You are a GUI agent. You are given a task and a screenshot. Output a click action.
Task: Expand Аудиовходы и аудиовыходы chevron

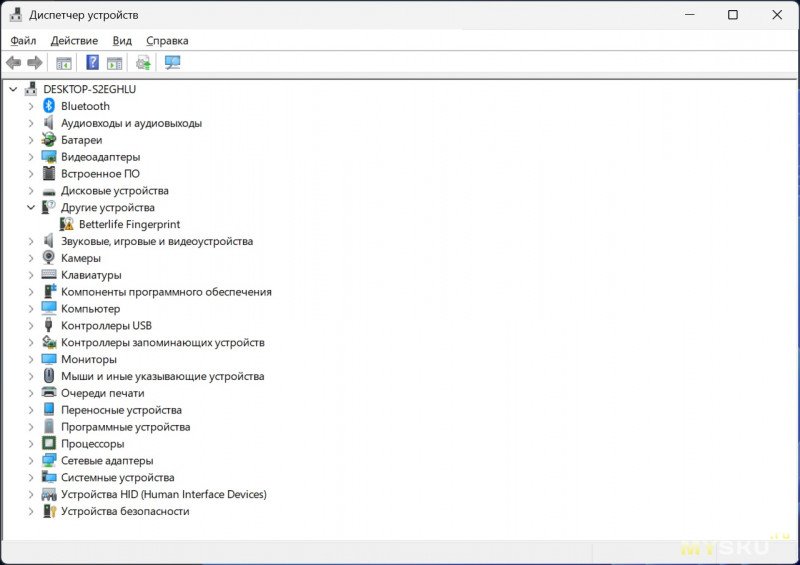(31, 123)
